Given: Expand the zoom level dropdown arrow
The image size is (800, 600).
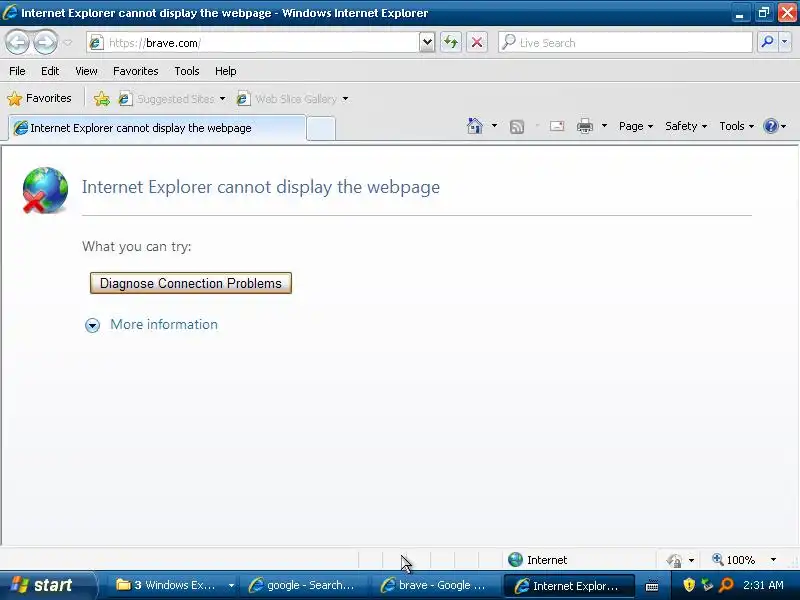Looking at the screenshot, I should [773, 560].
